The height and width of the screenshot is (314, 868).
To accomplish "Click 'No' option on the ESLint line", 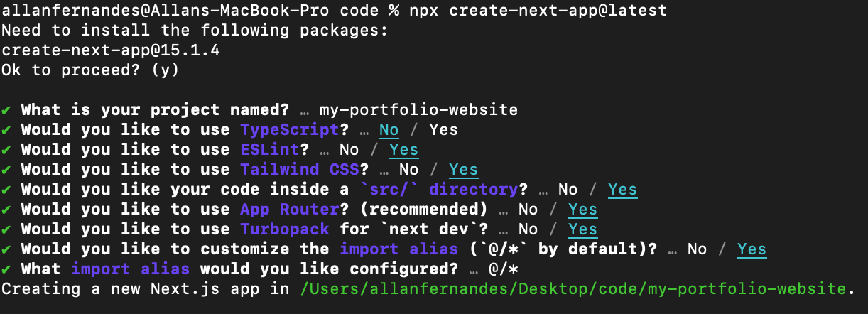I will tap(349, 150).
